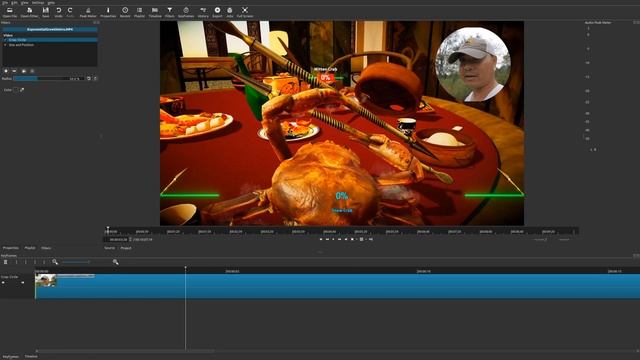640x360 pixels.
Task: Switch to the Playlist tab
Action: (x=30, y=248)
